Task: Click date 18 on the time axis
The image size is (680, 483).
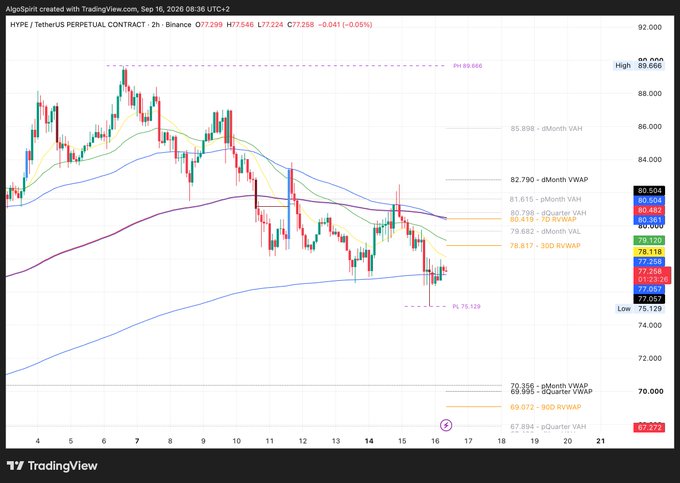Action: 501,441
